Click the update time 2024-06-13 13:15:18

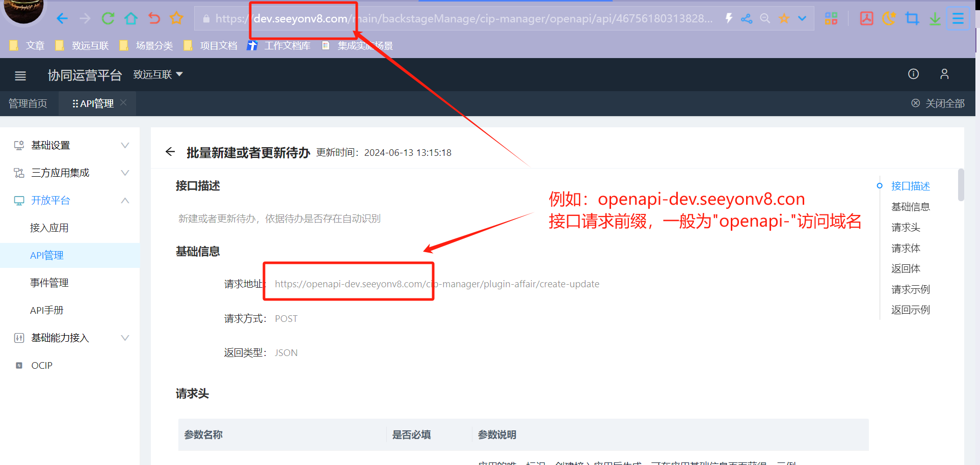click(408, 153)
